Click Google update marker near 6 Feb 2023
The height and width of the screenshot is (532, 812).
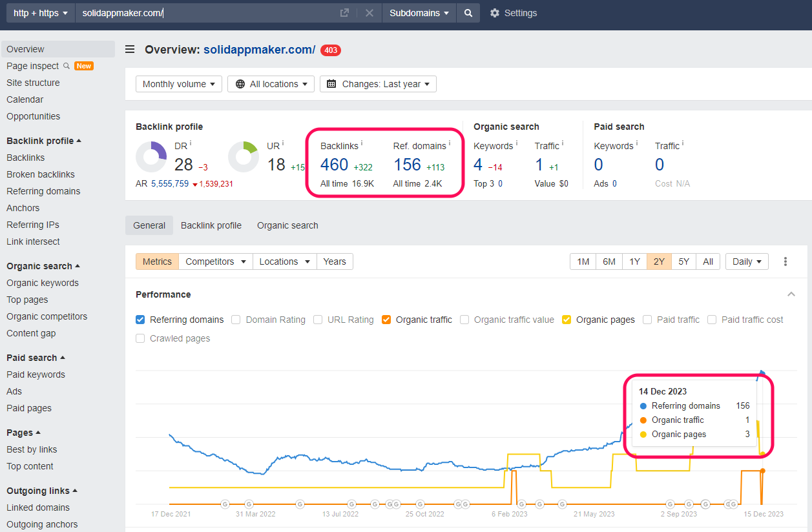click(522, 504)
